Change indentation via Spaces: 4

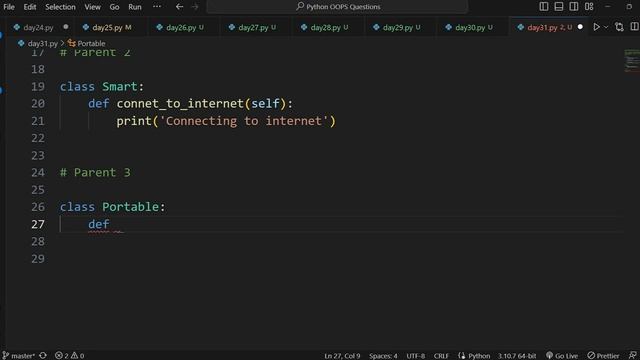tap(383, 356)
